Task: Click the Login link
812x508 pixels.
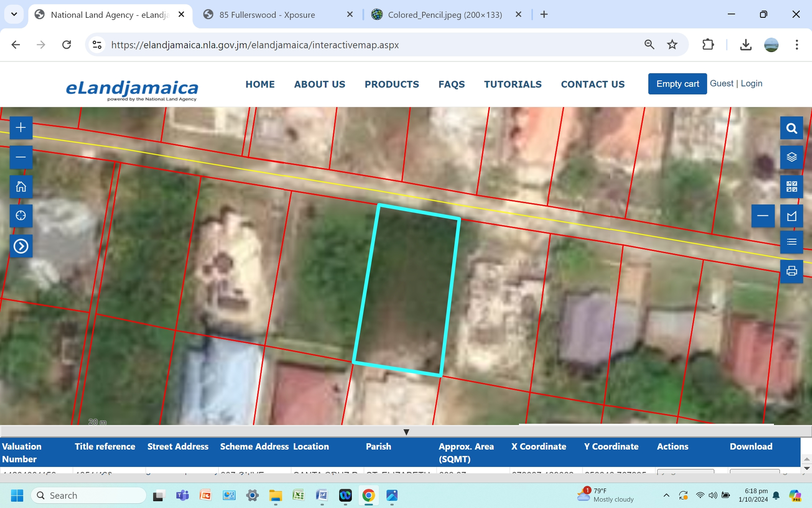Action: [x=751, y=83]
